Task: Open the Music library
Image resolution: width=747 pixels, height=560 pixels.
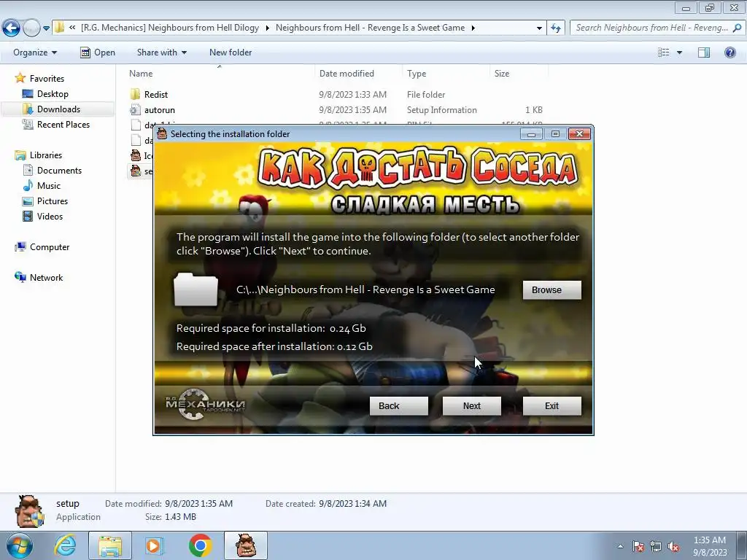Action: tap(49, 186)
